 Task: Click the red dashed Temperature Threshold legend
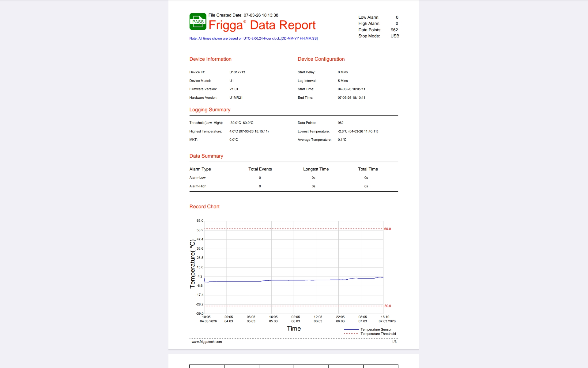pos(351,334)
